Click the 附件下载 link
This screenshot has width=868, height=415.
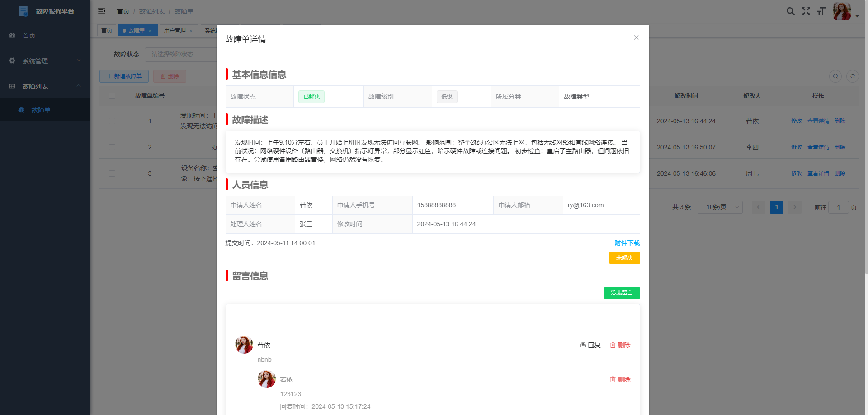coord(627,243)
